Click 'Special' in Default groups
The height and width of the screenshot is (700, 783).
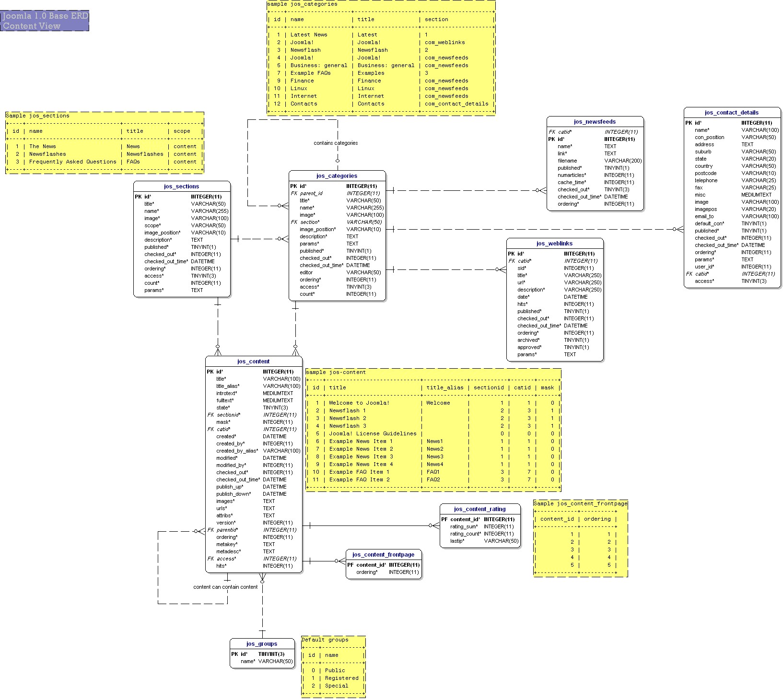click(337, 686)
